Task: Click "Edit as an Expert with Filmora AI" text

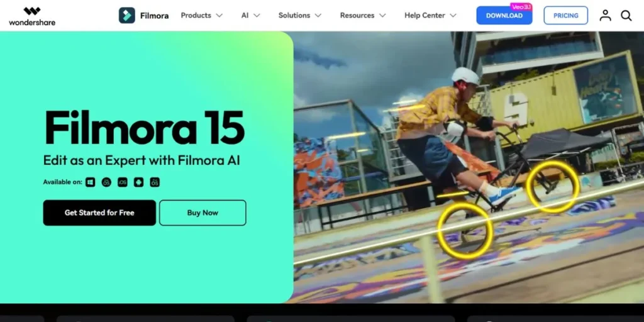Action: point(142,160)
